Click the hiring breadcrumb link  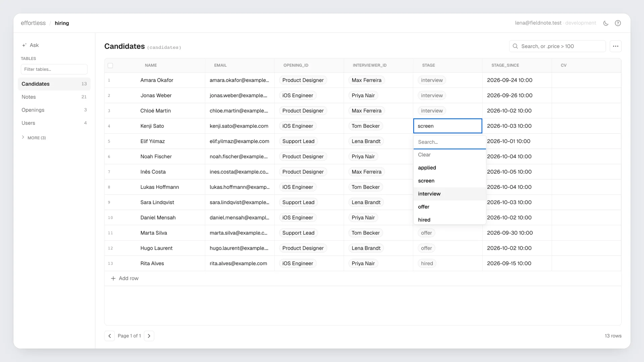[x=62, y=23]
